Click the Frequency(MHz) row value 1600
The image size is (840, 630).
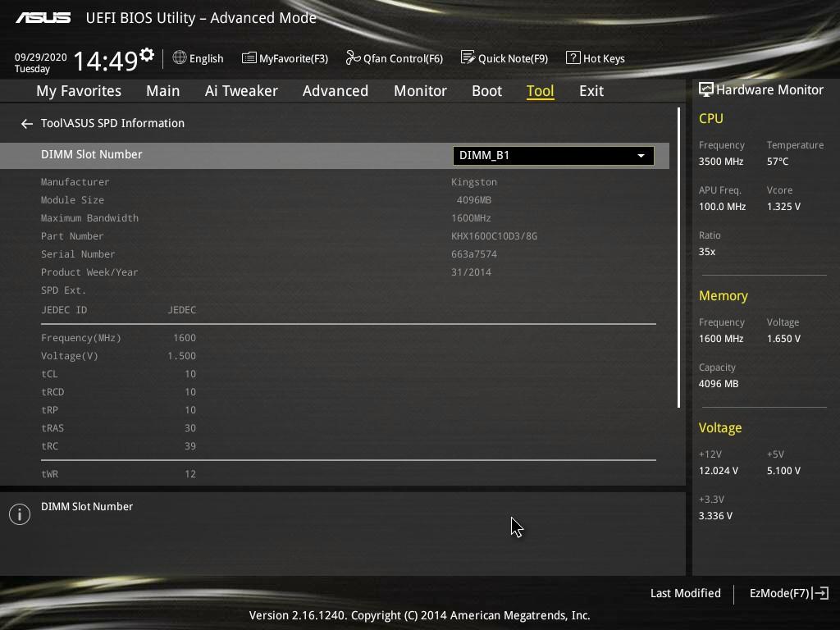pos(185,338)
